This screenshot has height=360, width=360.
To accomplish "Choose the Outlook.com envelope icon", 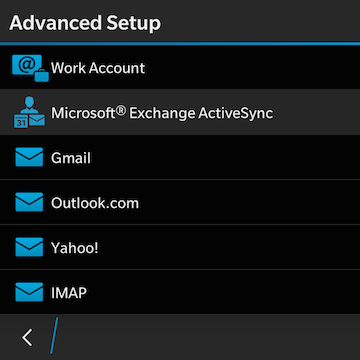I will point(29,202).
